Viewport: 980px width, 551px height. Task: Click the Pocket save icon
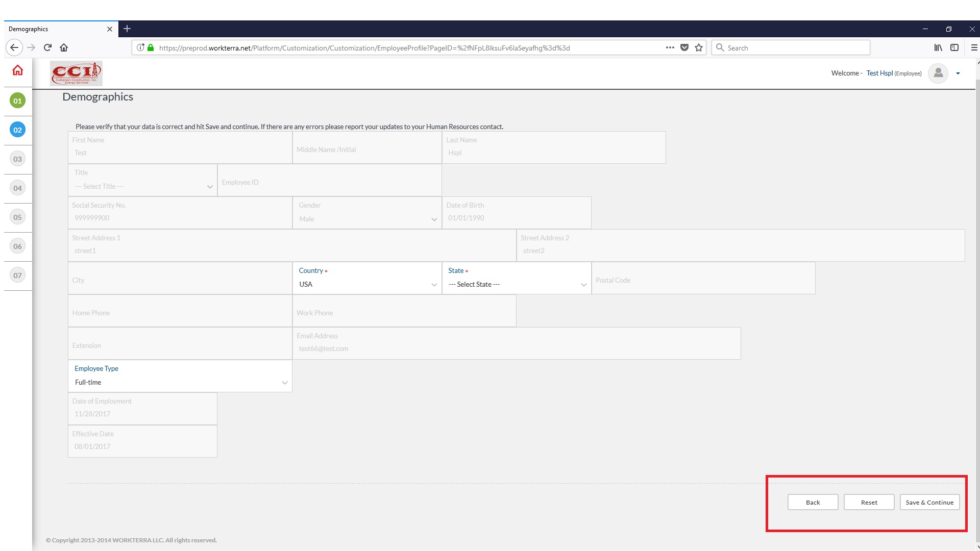[x=684, y=47]
